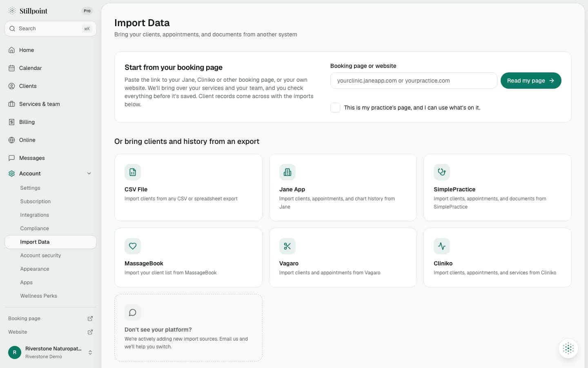Click the Jane App building icon
The height and width of the screenshot is (368, 588).
click(x=287, y=172)
